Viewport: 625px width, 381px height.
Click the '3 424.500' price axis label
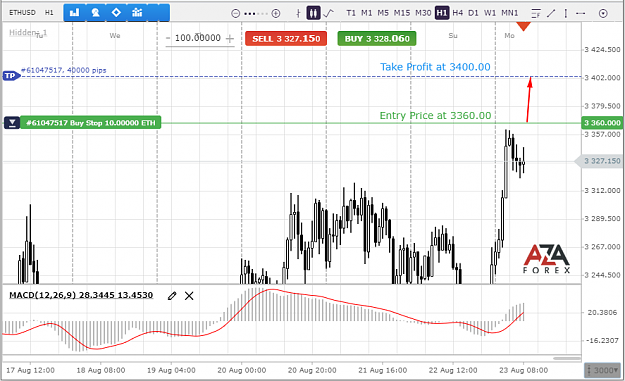pos(602,50)
